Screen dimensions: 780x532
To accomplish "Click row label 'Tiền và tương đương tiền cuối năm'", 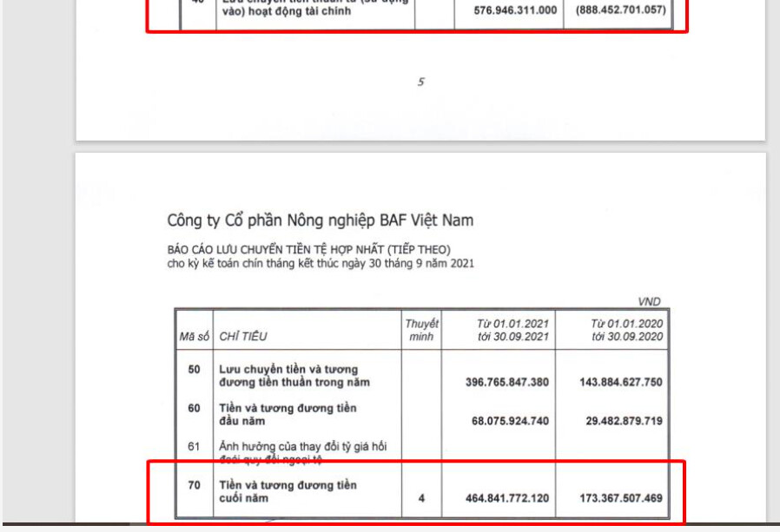I will 288,492.
